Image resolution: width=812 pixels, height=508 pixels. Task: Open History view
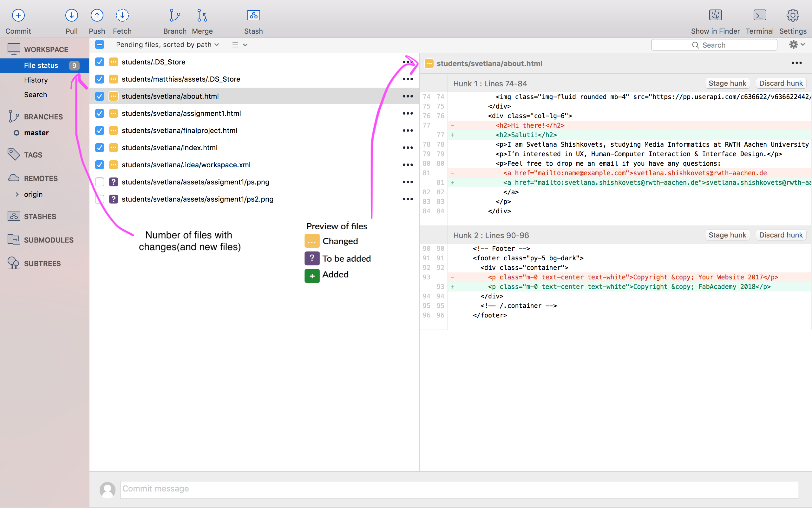pos(36,80)
